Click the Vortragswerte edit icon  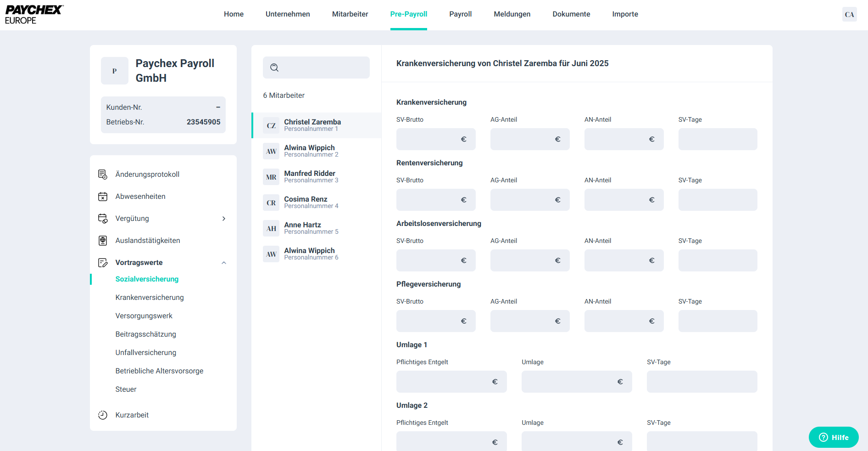[103, 263]
